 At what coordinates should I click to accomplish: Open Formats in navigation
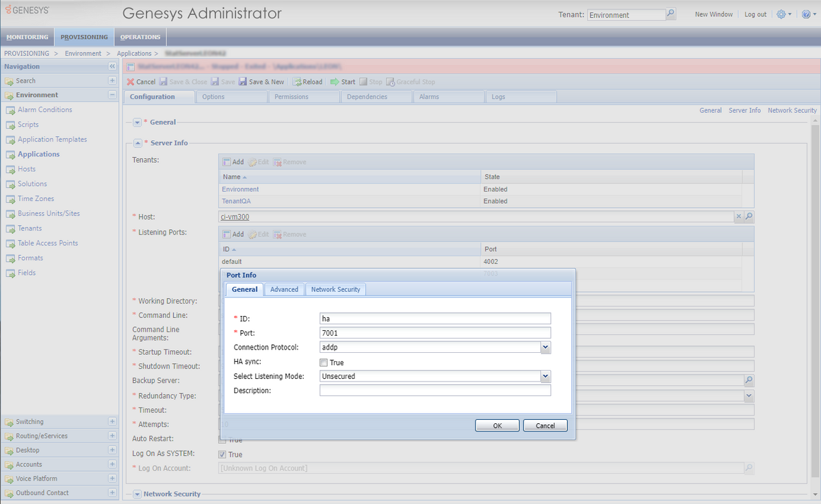(x=30, y=258)
